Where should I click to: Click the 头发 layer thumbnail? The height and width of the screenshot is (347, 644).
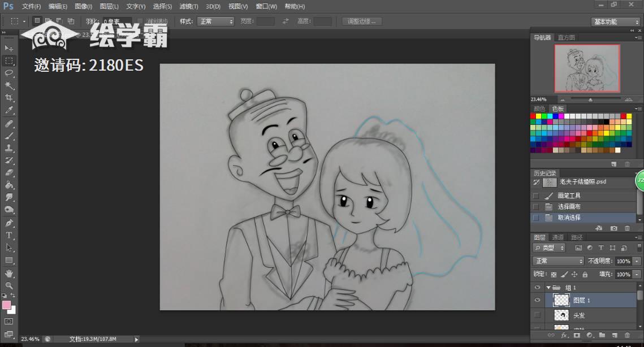[561, 315]
